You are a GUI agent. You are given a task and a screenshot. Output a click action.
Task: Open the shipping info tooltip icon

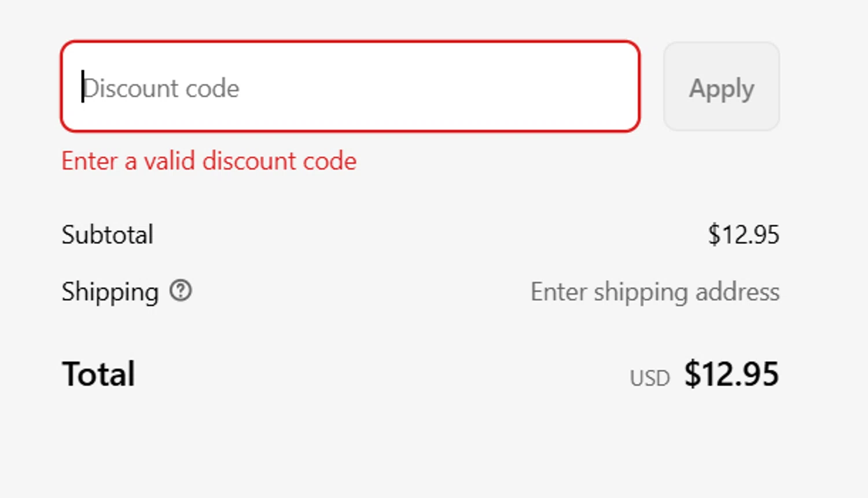pyautogui.click(x=181, y=291)
